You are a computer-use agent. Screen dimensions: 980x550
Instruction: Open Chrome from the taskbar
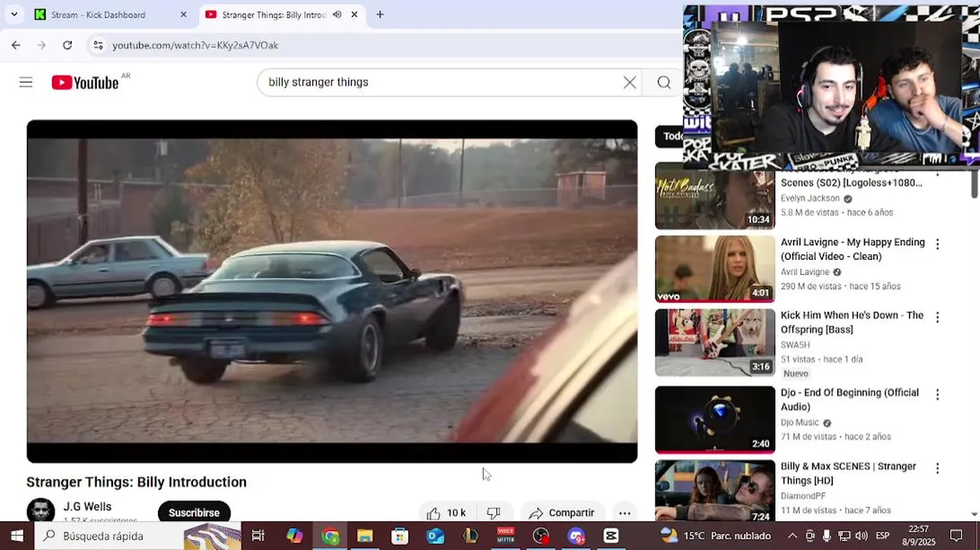330,535
